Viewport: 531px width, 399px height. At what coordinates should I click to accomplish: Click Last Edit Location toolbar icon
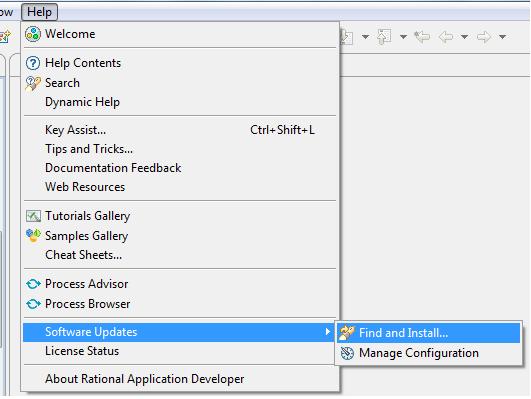(422, 36)
